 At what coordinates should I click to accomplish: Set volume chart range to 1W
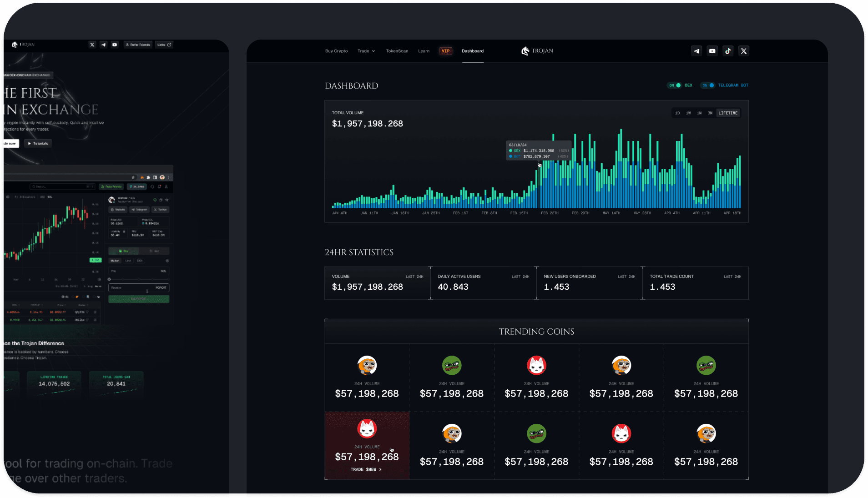pyautogui.click(x=688, y=113)
